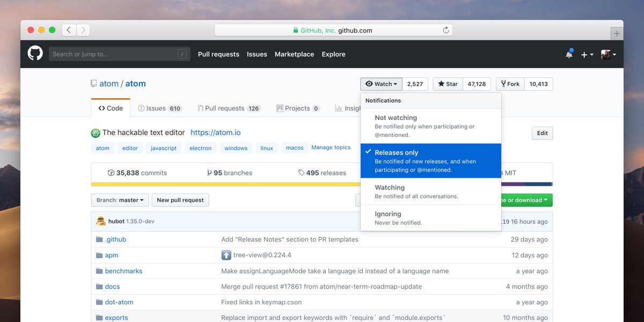Viewport: 644px width, 322px height.
Task: View the 47,128 stargazers count
Action: point(477,84)
